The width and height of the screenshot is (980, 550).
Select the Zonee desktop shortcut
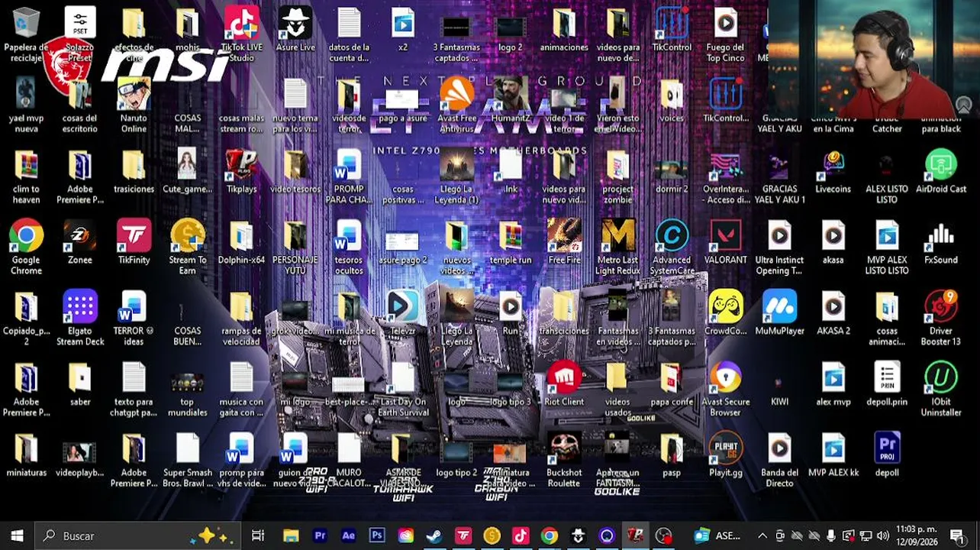tap(80, 243)
